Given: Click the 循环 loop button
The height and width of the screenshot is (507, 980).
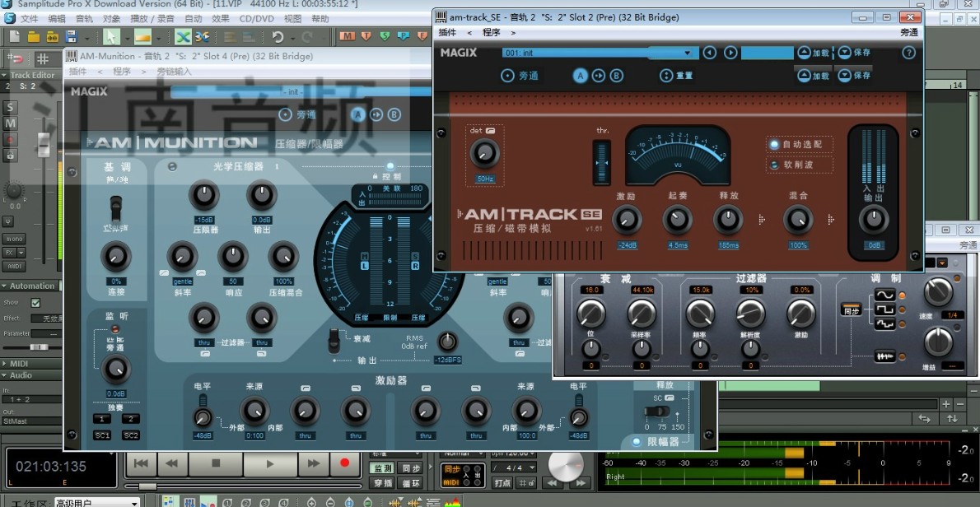Looking at the screenshot, I should coord(410,482).
